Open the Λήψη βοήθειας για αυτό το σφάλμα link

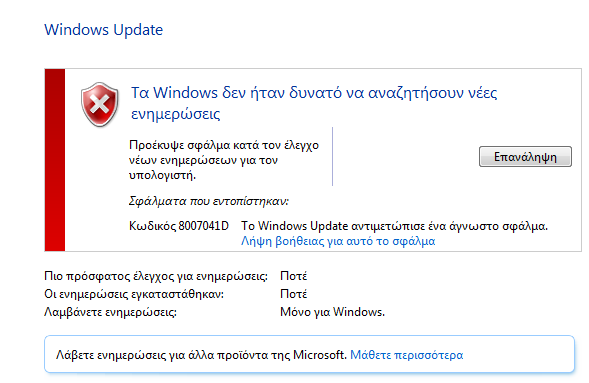(338, 241)
